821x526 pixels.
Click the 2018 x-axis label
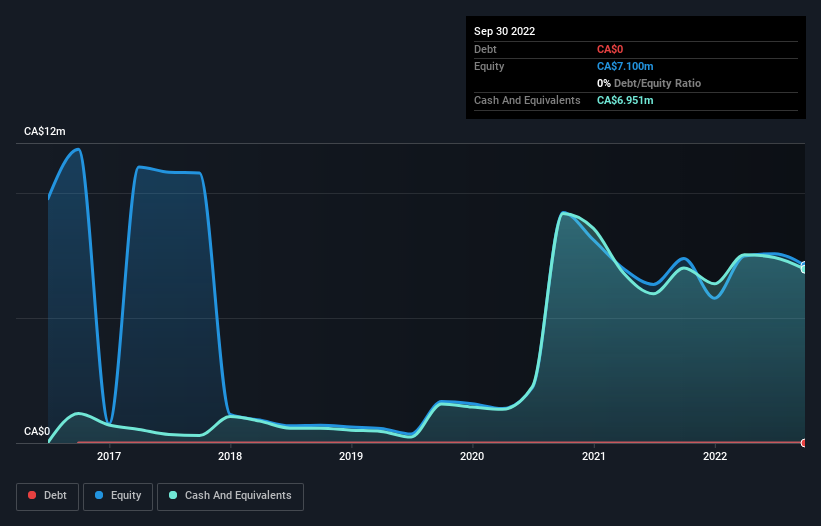tap(230, 456)
